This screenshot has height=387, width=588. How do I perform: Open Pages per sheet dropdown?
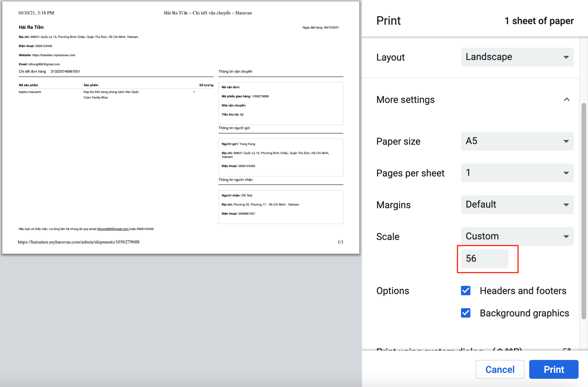(x=517, y=173)
